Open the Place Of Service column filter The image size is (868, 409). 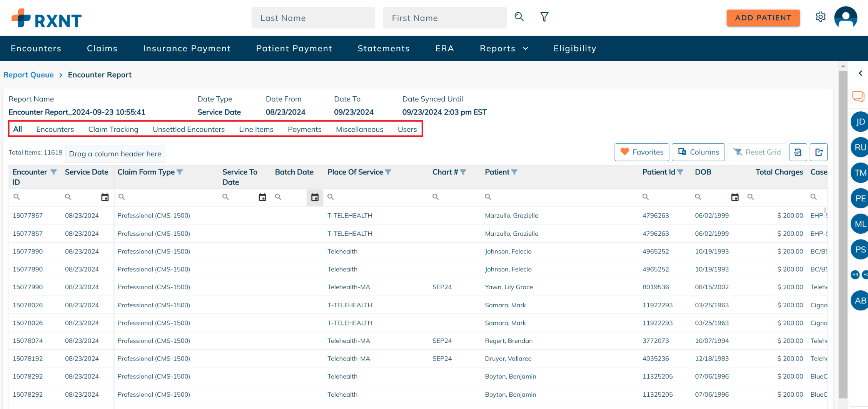(388, 172)
